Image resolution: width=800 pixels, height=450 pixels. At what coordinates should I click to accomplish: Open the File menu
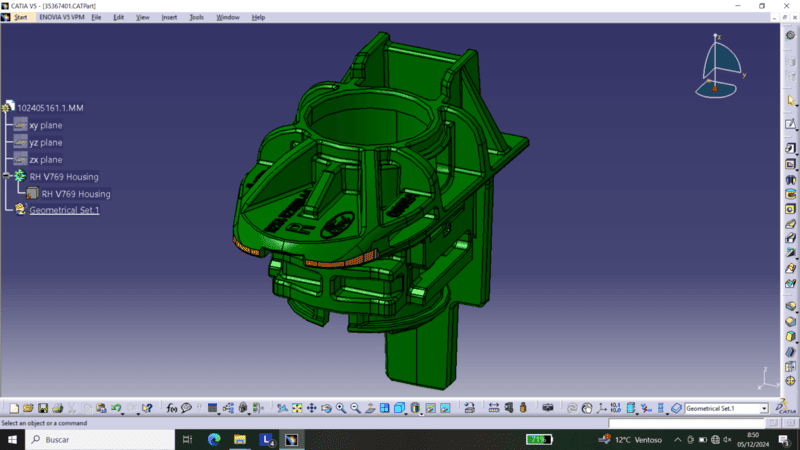[96, 17]
